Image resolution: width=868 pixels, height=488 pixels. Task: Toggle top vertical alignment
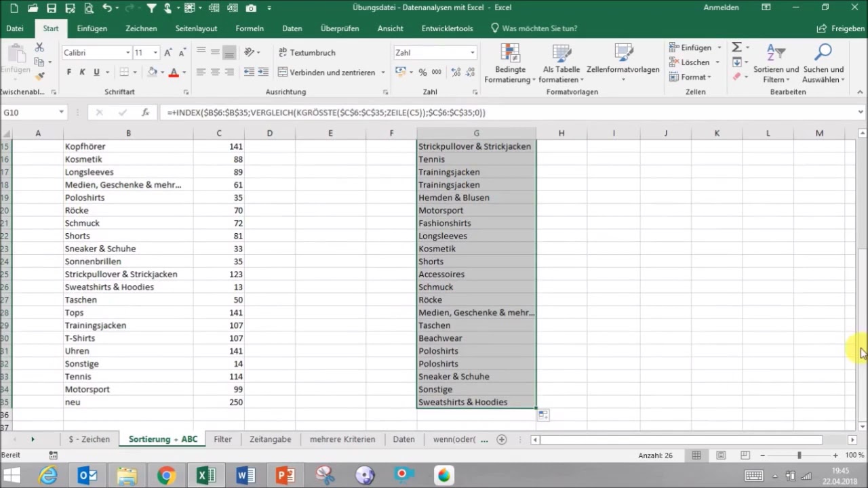pyautogui.click(x=201, y=52)
